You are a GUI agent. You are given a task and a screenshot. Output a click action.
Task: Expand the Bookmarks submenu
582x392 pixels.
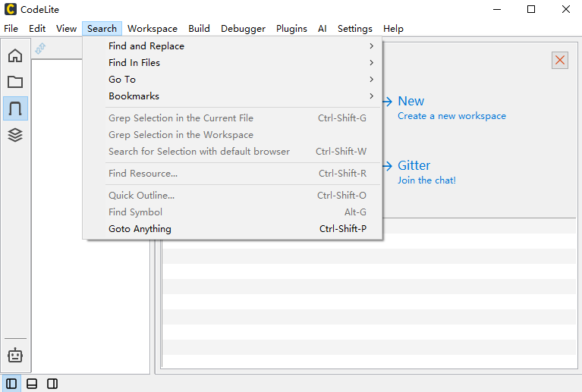(233, 96)
